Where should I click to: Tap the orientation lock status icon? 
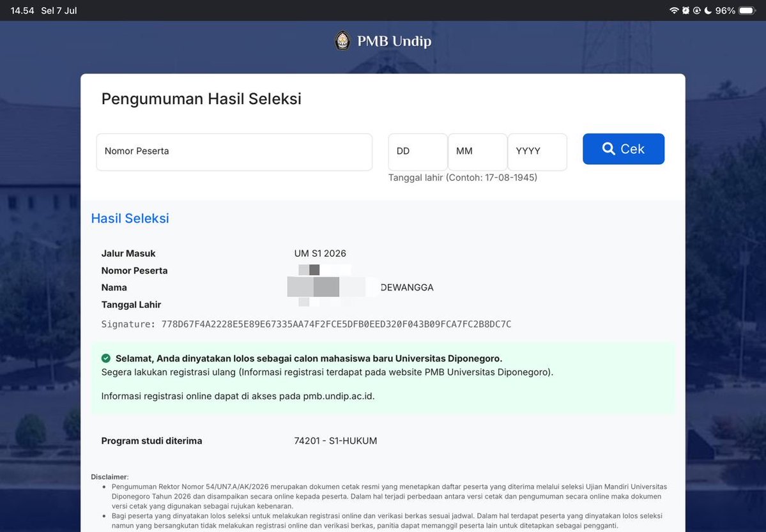tap(697, 10)
